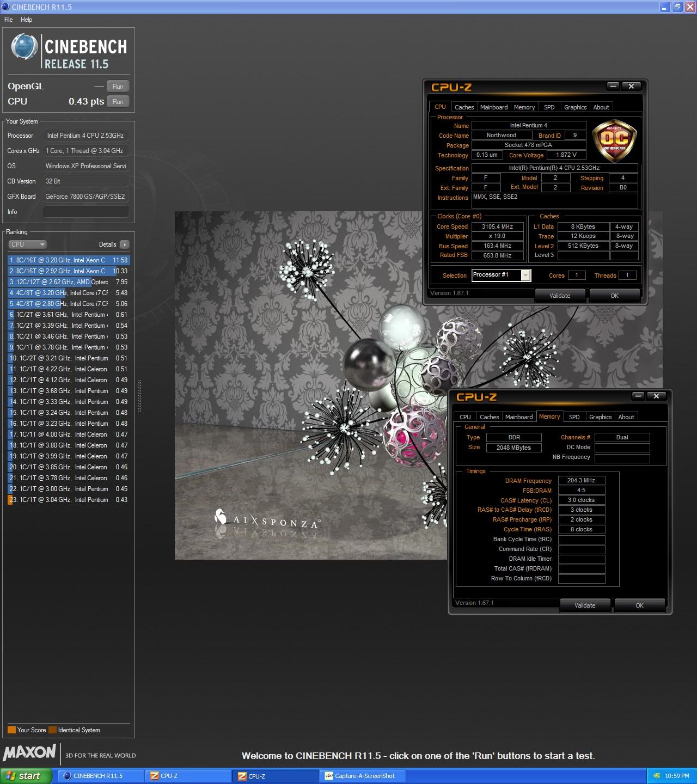Run the CPU benchmark test
This screenshot has width=697, height=784.
tap(118, 101)
